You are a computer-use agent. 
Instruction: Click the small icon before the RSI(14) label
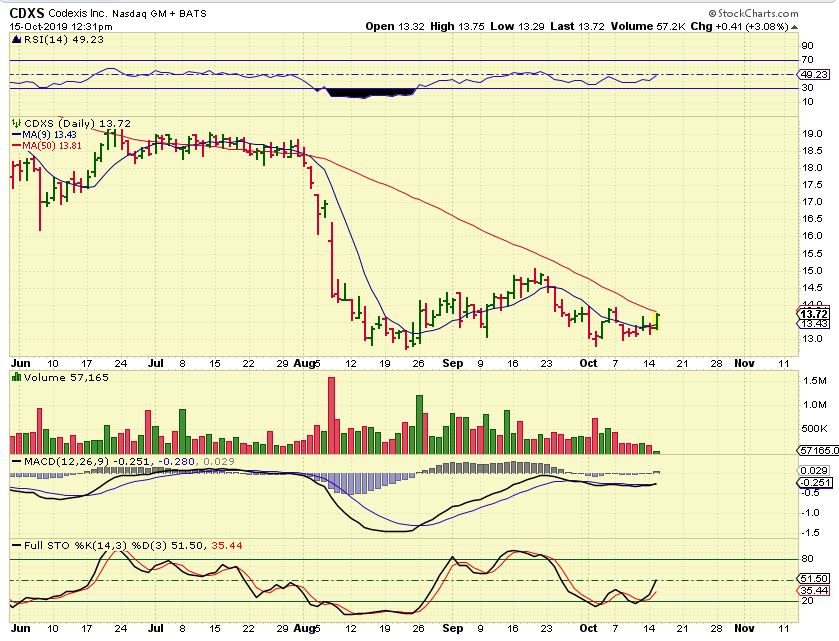pos(17,40)
